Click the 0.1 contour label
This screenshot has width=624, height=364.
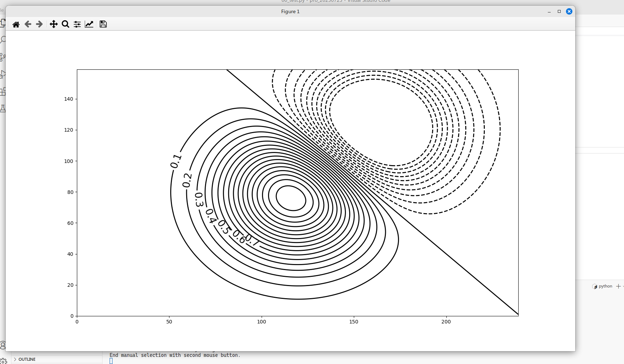pyautogui.click(x=176, y=161)
